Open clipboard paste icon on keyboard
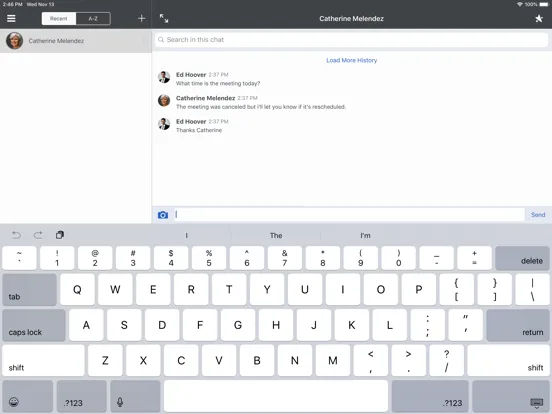Screen dimensions: 552x414 point(60,235)
